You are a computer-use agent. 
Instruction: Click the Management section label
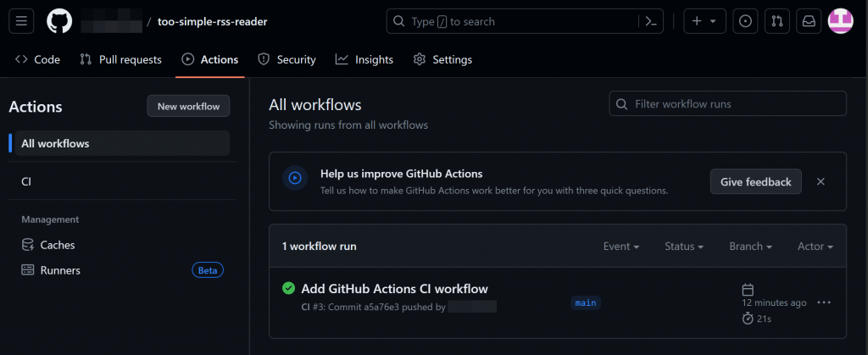click(50, 219)
